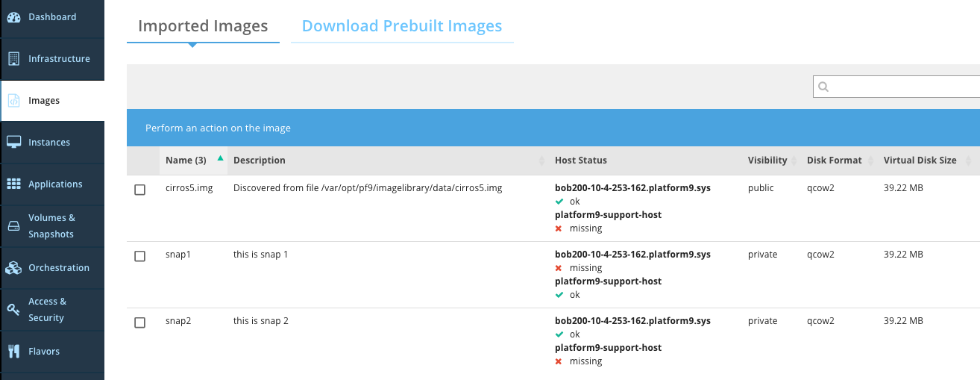Image resolution: width=980 pixels, height=380 pixels.
Task: Click the Applications grid icon
Action: (13, 184)
